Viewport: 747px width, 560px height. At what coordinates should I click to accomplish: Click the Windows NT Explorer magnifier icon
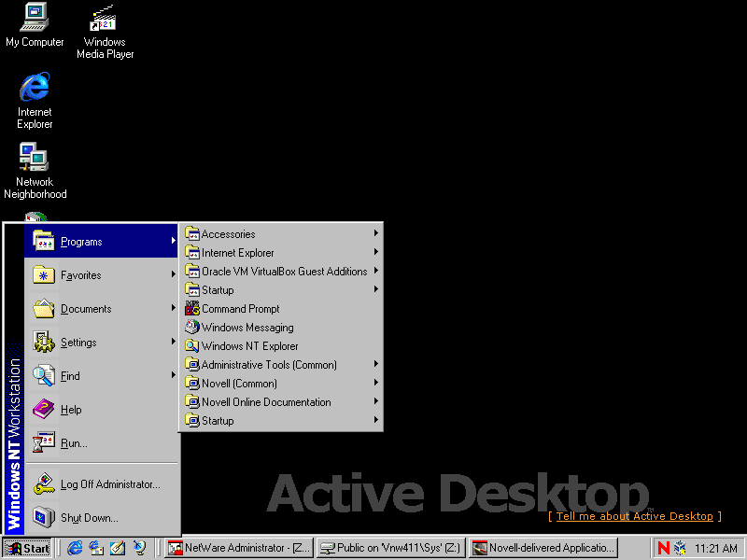[192, 345]
